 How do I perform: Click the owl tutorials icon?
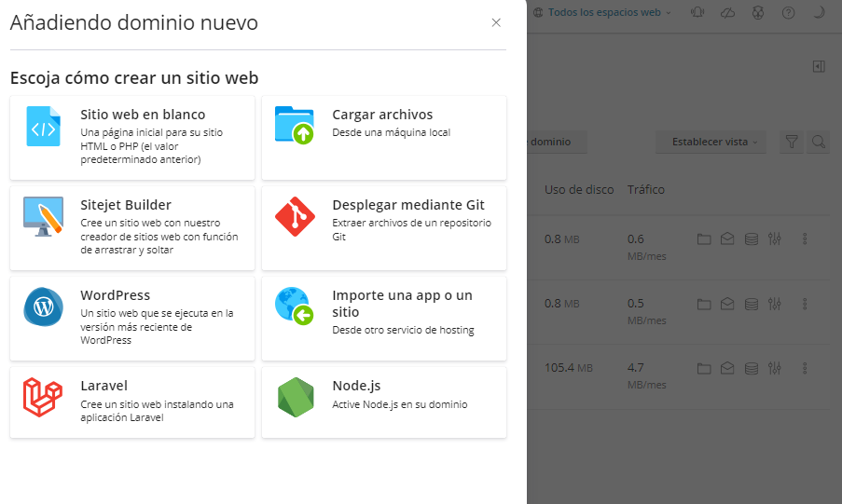point(758,12)
